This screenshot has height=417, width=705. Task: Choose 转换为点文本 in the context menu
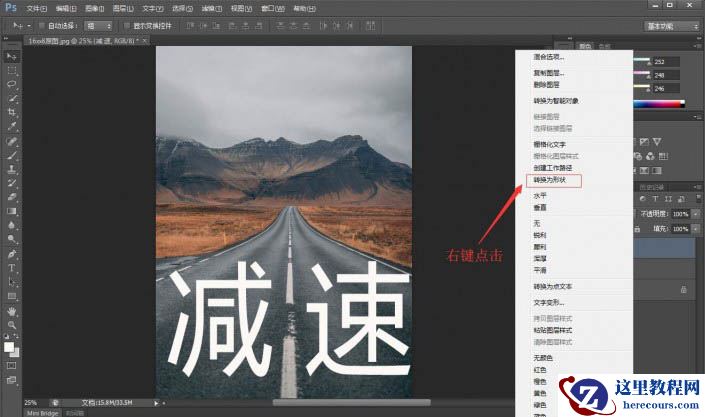[x=553, y=287]
